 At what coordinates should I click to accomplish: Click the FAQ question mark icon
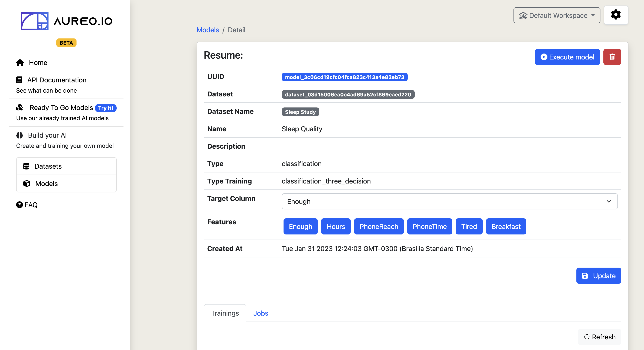tap(20, 205)
